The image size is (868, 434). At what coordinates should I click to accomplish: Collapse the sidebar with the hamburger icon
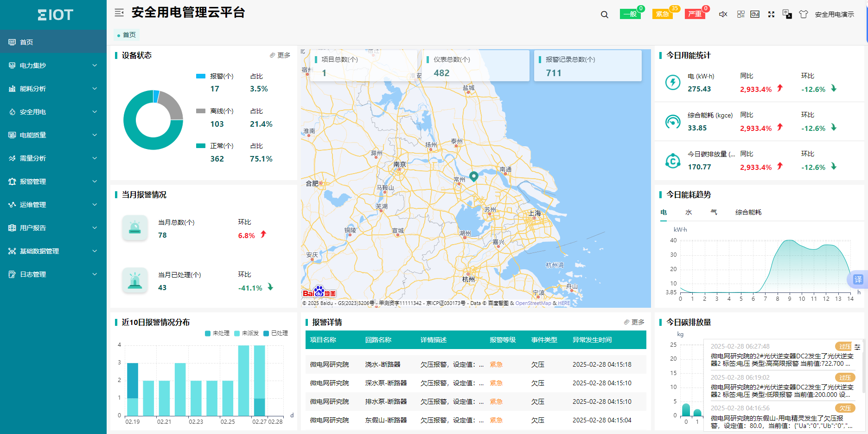(119, 13)
